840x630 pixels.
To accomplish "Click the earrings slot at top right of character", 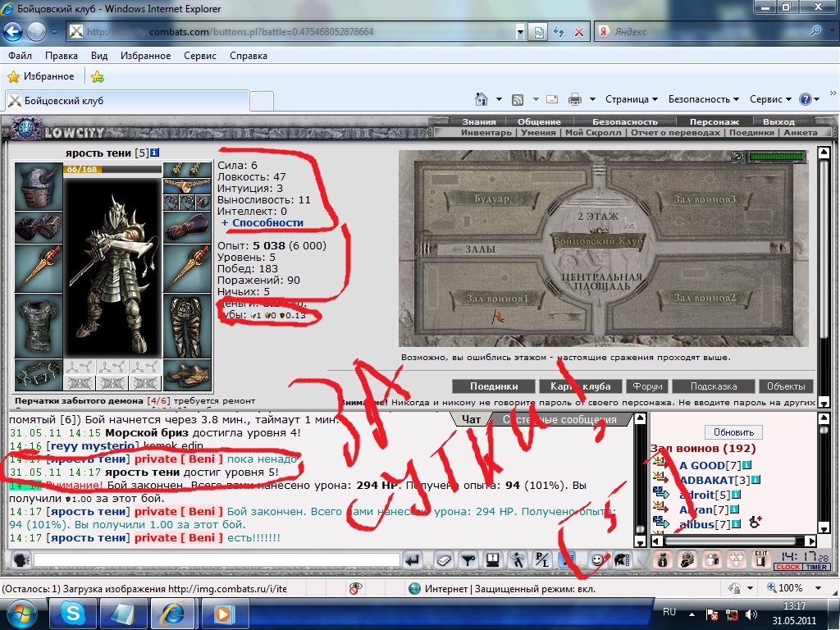I will coord(187,170).
